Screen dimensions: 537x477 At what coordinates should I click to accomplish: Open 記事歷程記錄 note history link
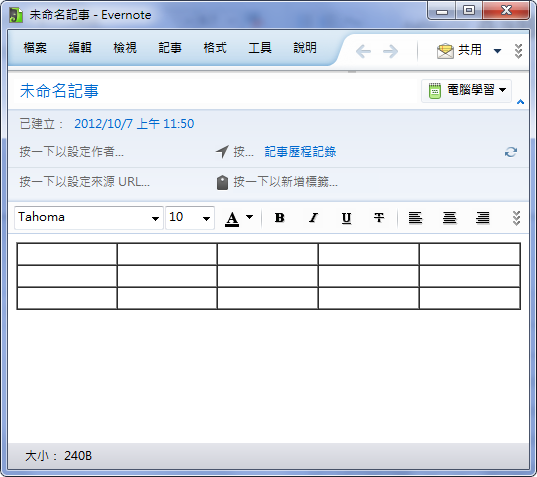[300, 152]
